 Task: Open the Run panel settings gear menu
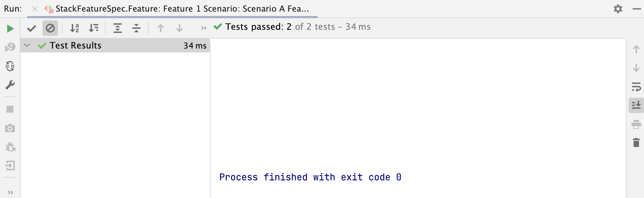618,8
